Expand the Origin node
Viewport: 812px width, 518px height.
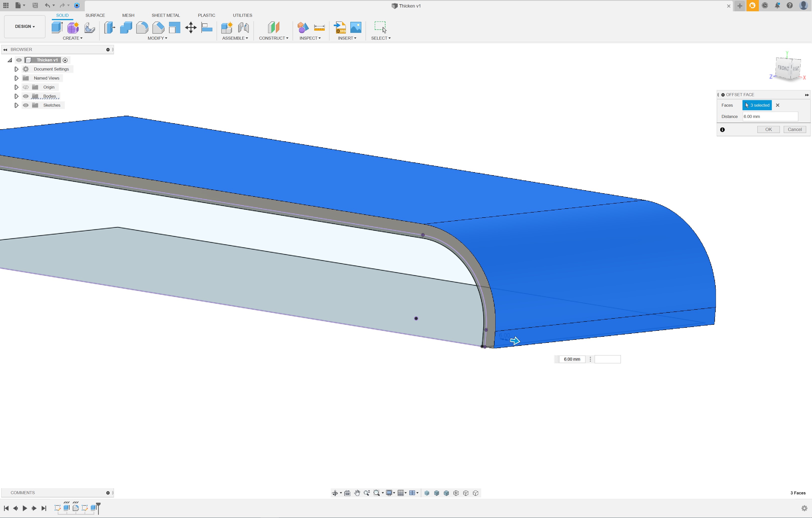16,87
